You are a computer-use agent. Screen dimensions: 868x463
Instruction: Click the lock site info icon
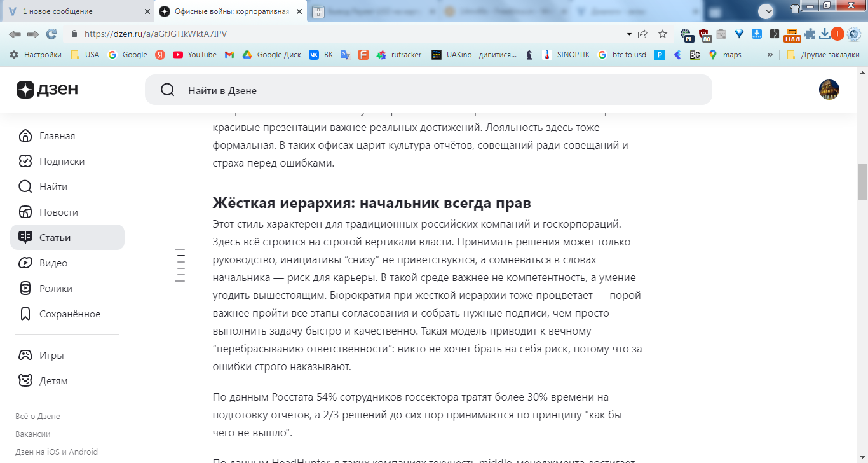click(x=74, y=34)
